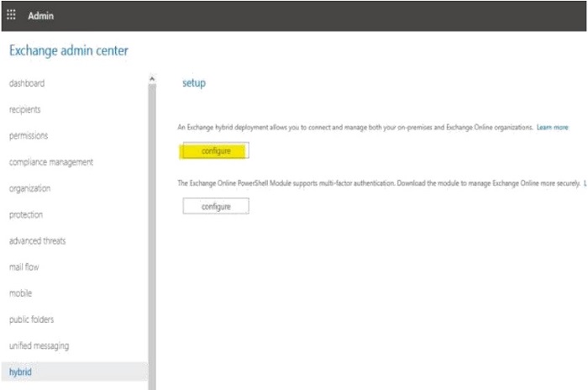Select mobile in sidebar
The height and width of the screenshot is (390, 588).
click(21, 293)
